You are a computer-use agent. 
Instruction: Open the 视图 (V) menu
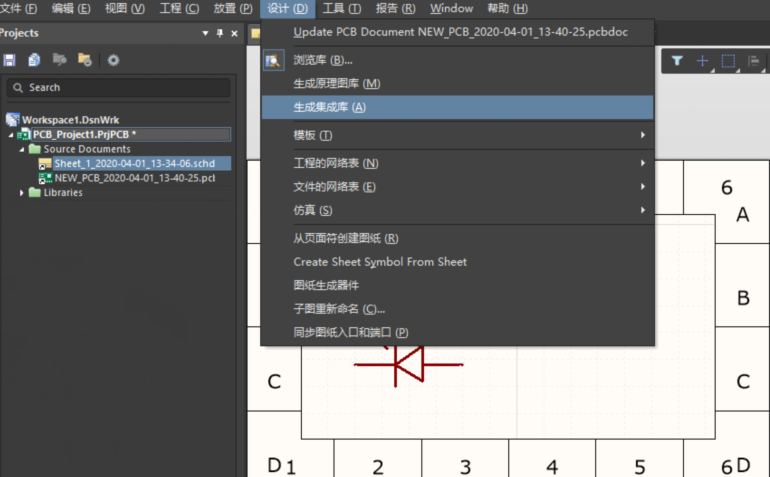125,8
